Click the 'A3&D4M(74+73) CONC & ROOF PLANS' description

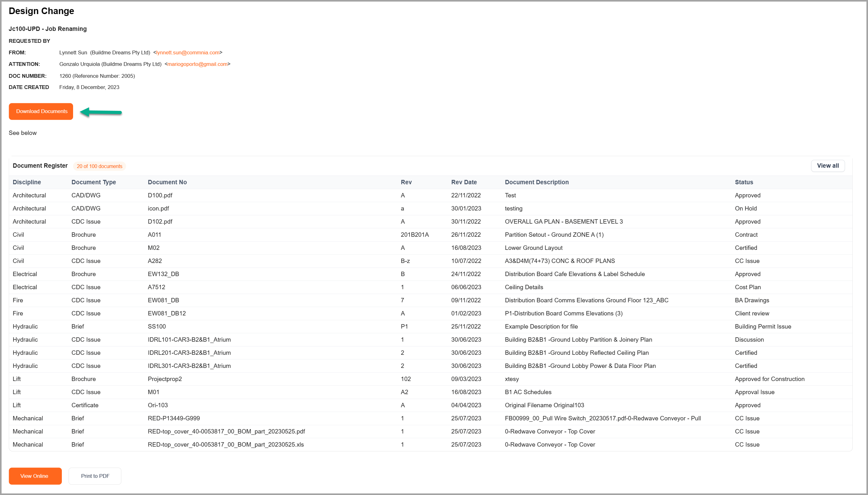coord(560,261)
